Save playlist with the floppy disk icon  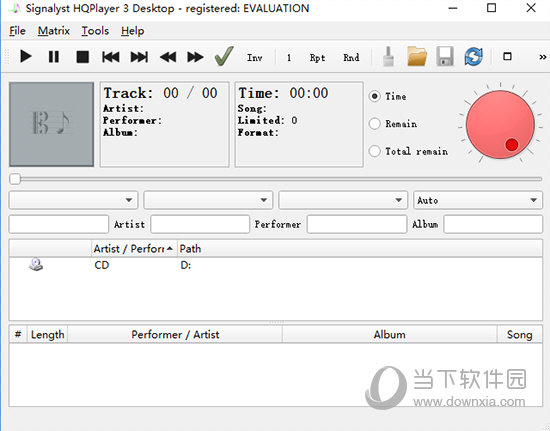445,56
